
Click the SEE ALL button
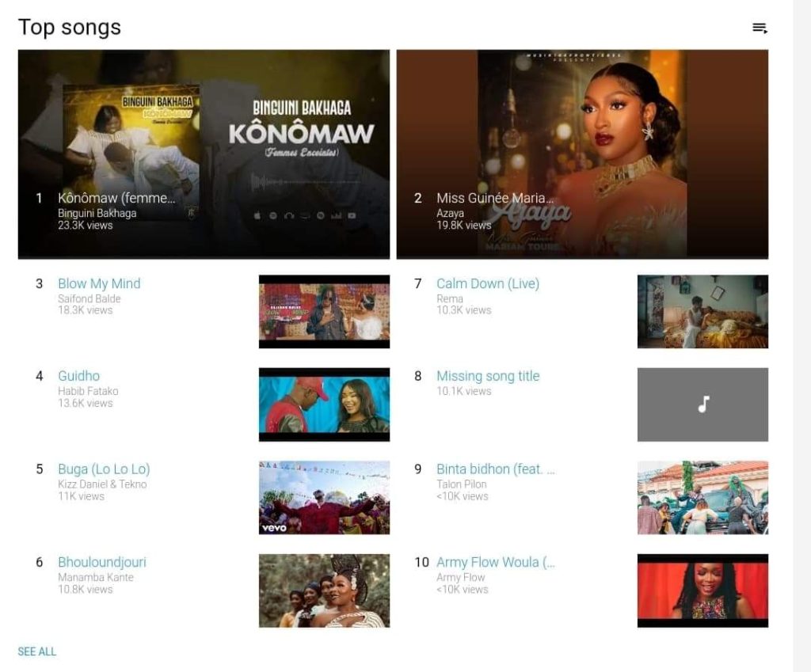(36, 651)
